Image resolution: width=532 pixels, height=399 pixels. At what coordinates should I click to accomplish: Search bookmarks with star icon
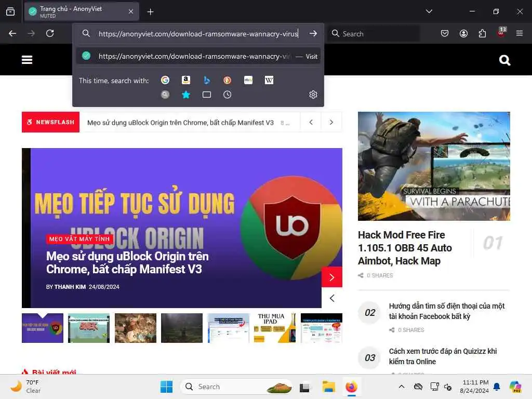186,95
